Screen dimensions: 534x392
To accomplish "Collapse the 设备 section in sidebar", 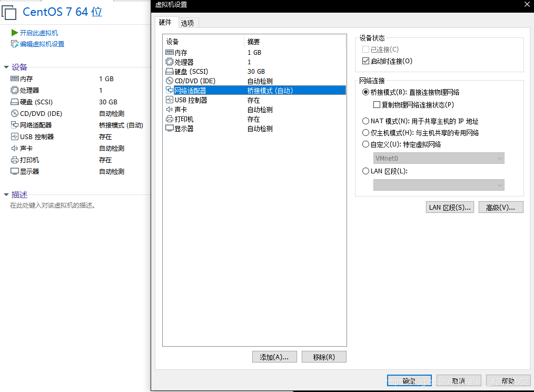I will point(5,67).
